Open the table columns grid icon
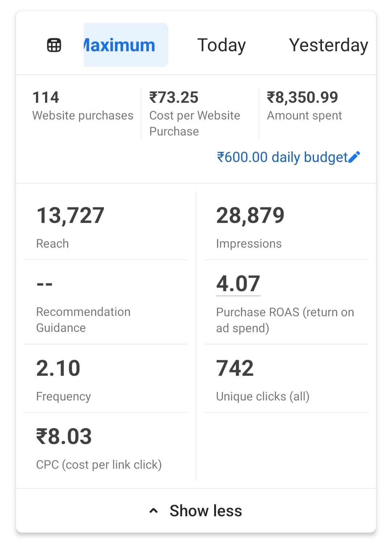Image resolution: width=392 pixels, height=546 pixels. coord(54,45)
